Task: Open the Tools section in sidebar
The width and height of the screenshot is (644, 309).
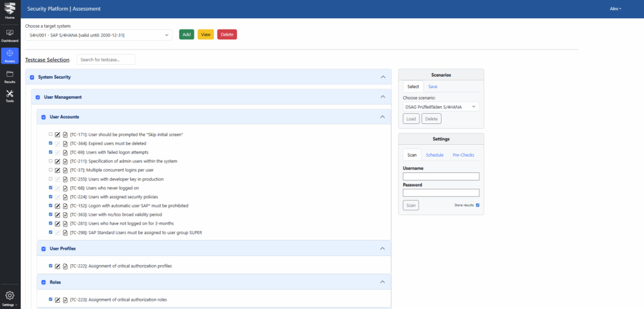Action: point(9,96)
